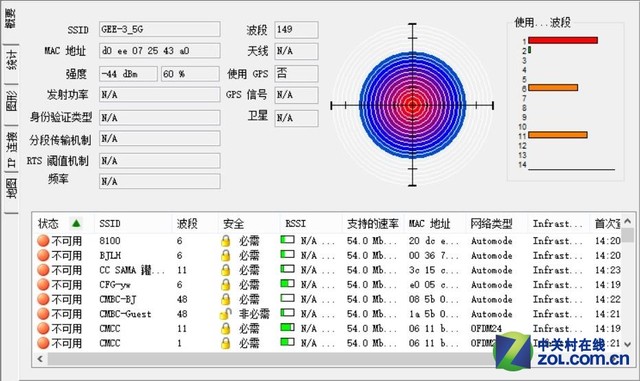Image resolution: width=640 pixels, height=381 pixels.
Task: Click the red channel 1 usage bar
Action: [x=563, y=40]
